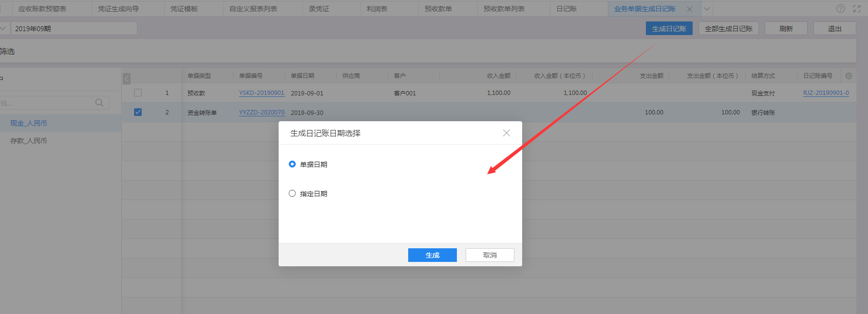Switch to the 应收账款预警表 tab
The width and height of the screenshot is (868, 314).
(42, 9)
